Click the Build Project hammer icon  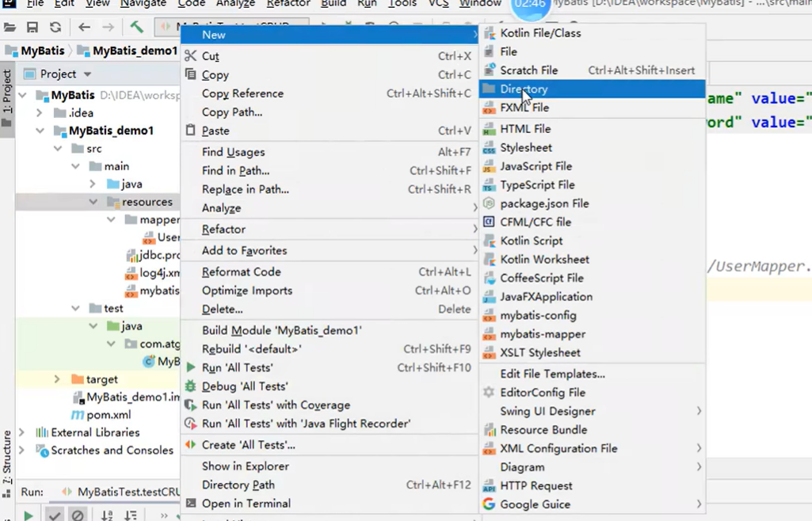click(x=137, y=26)
